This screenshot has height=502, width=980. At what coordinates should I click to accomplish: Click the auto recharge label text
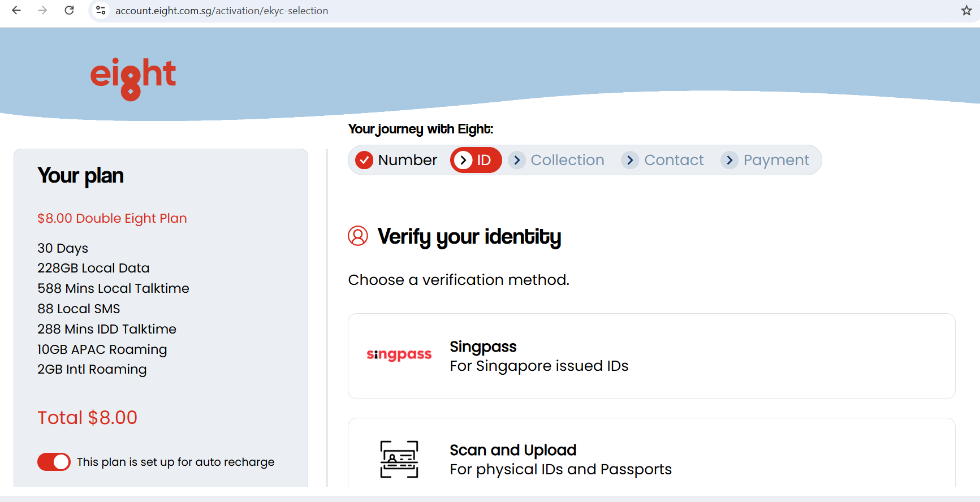[175, 462]
